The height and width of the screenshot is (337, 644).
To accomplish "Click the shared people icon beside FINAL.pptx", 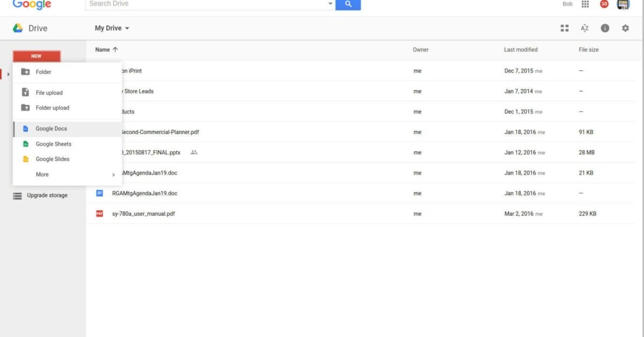I will (194, 152).
